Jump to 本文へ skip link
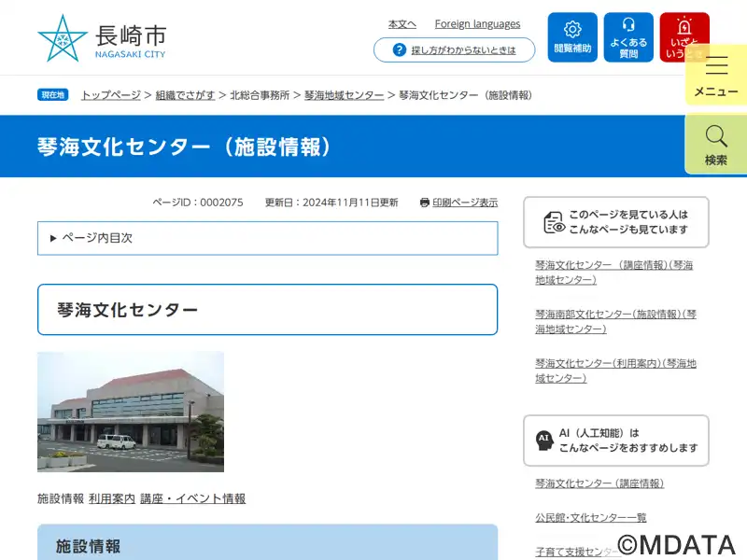This screenshot has width=747, height=560. tap(402, 24)
